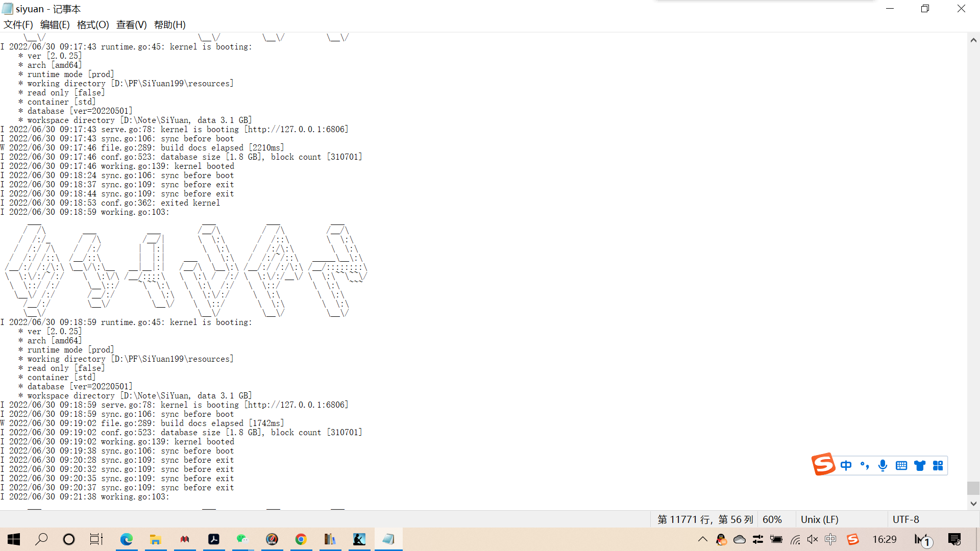Viewport: 980px width, 551px height.
Task: Open Sogou skin shirt icon
Action: (x=920, y=465)
